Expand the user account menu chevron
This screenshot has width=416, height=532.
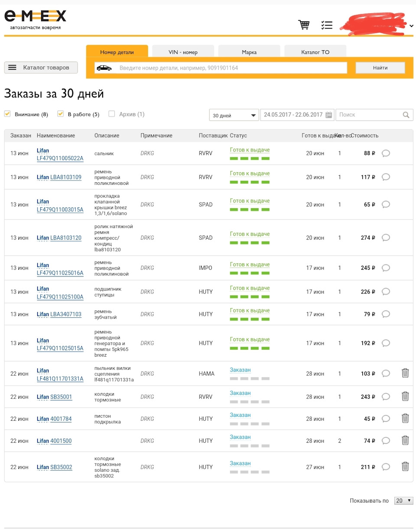(411, 26)
